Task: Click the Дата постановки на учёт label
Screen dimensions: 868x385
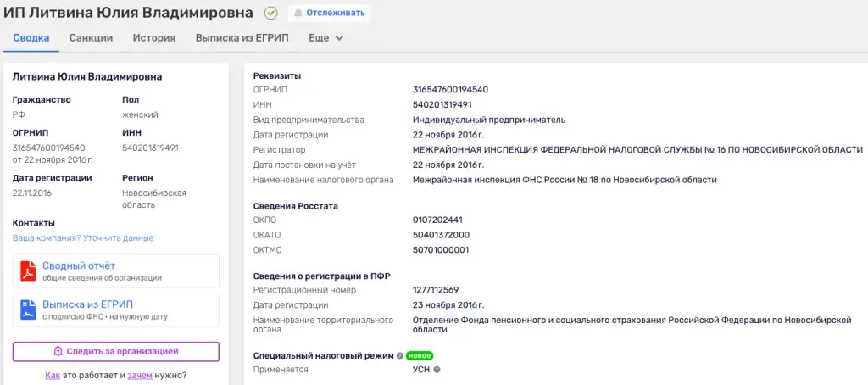Action: tap(305, 165)
